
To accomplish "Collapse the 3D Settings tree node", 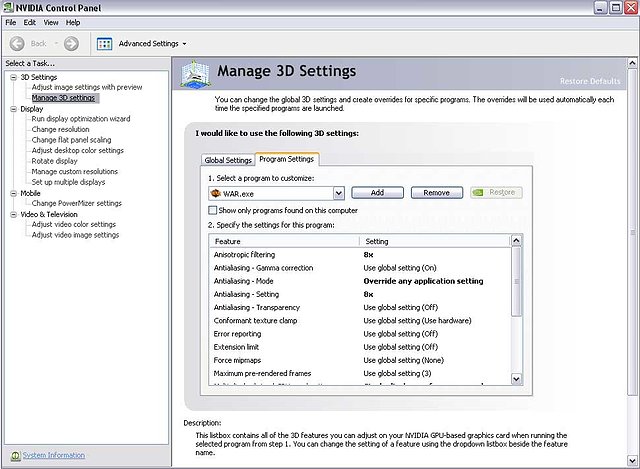I will click(x=13, y=77).
